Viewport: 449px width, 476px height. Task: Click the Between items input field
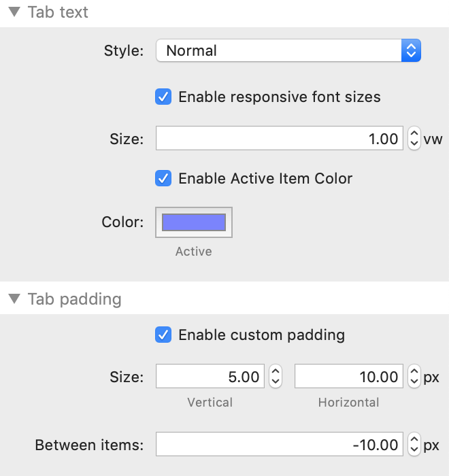click(279, 445)
